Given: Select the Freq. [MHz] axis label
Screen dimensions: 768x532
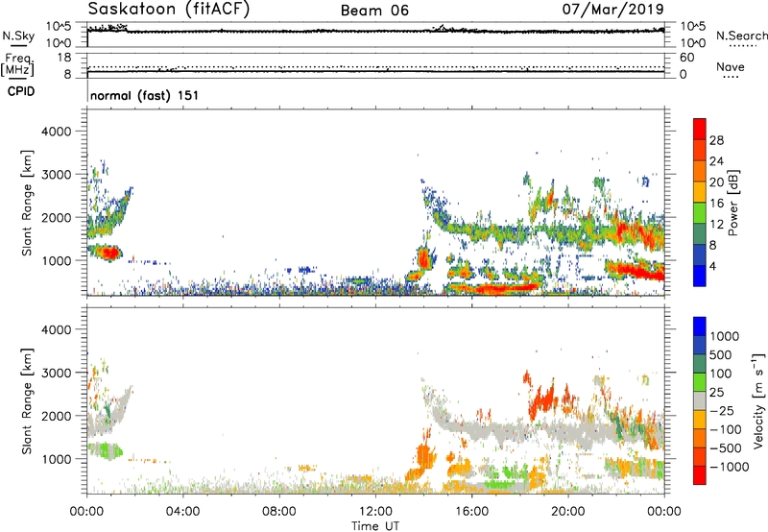Looking at the screenshot, I should [x=17, y=65].
